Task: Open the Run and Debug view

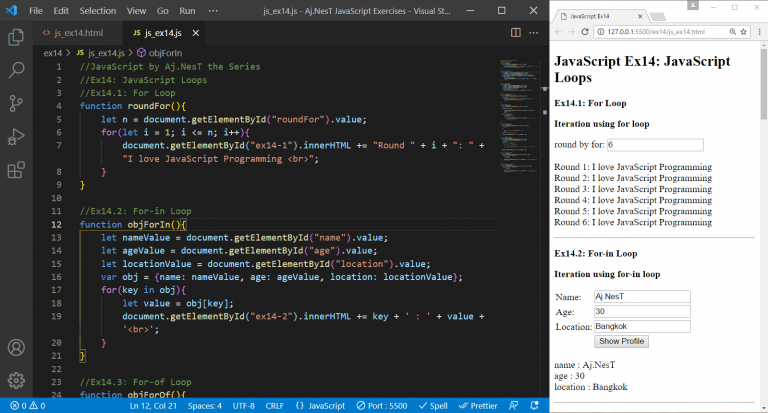Action: pos(16,136)
